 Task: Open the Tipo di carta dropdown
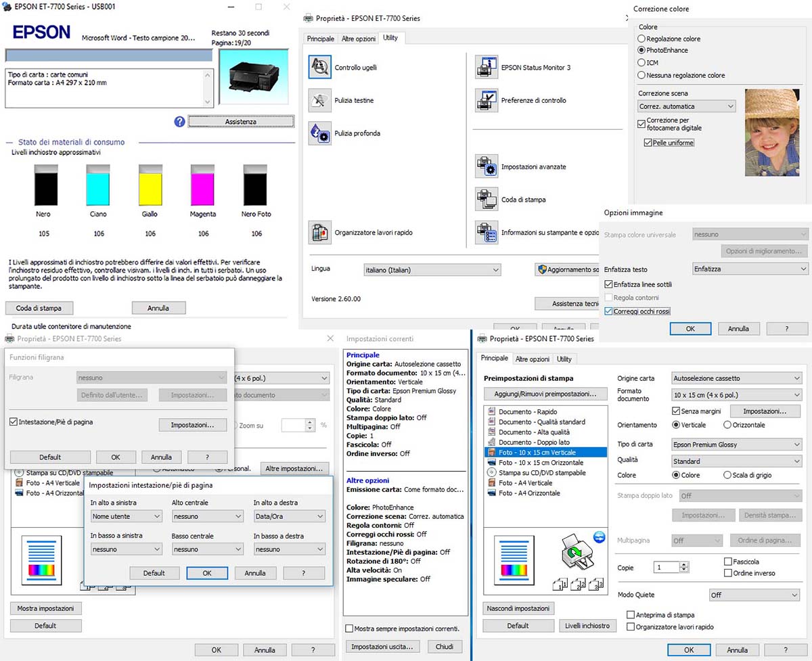(x=736, y=445)
